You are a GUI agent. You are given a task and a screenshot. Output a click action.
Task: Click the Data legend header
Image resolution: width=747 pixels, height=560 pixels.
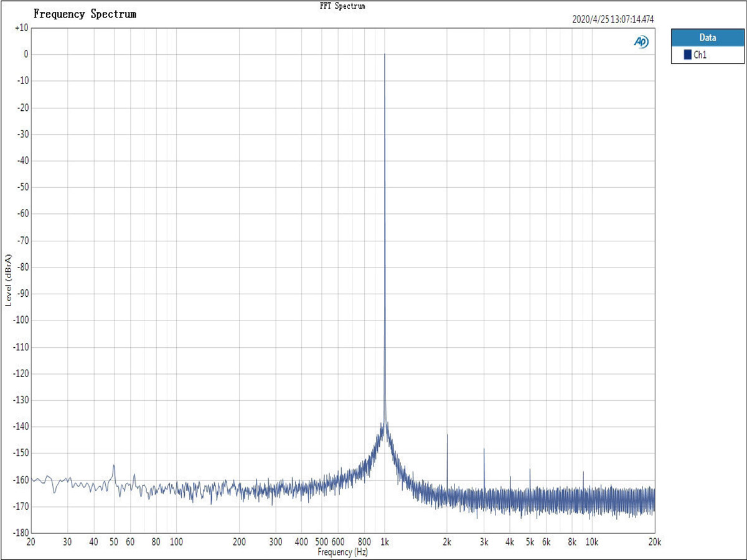click(x=708, y=37)
